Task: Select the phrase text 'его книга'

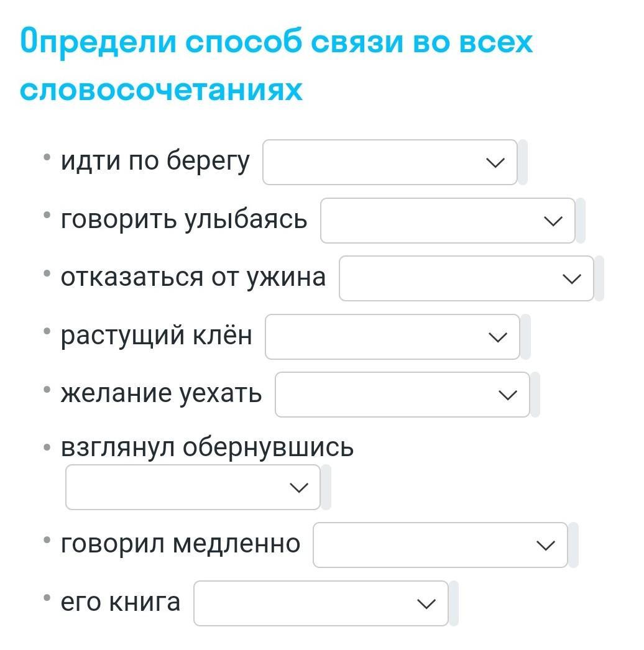Action: (121, 602)
